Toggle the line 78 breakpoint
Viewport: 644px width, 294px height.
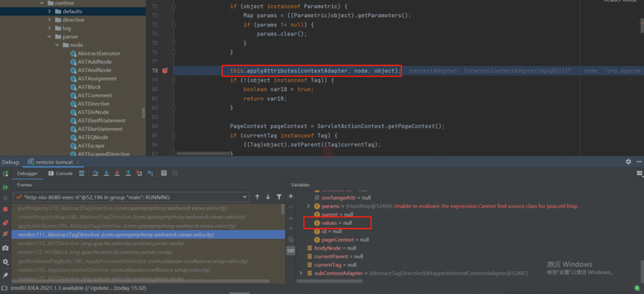coord(165,71)
